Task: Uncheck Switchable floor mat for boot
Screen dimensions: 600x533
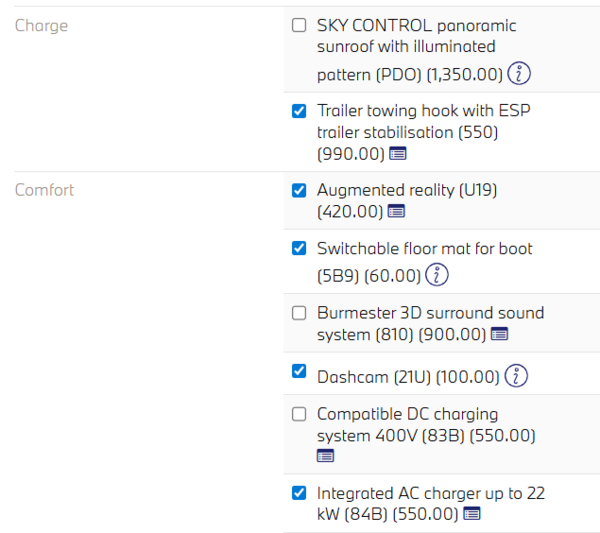Action: click(x=299, y=248)
